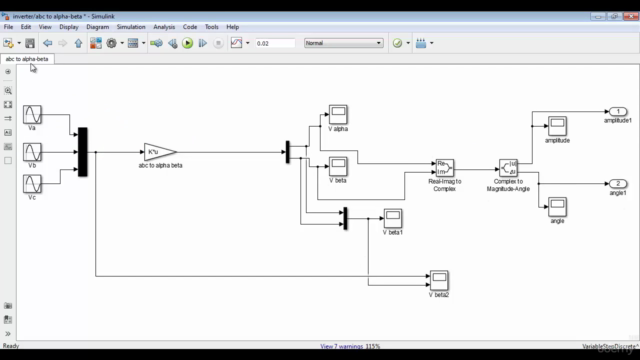This screenshot has height=360, width=640.
Task: Open the Simulation Data Inspector icon
Action: point(236,43)
